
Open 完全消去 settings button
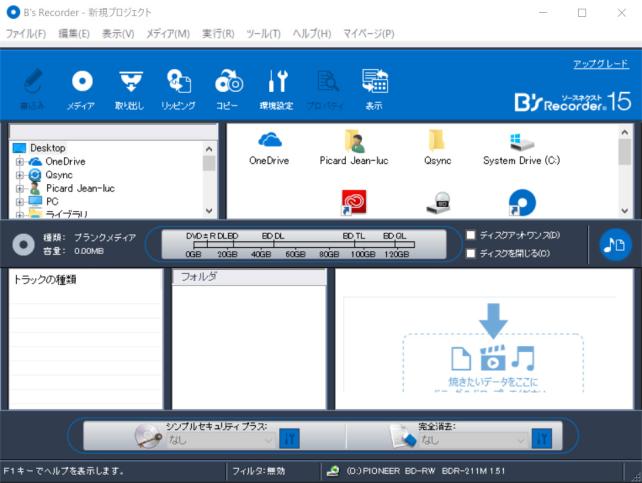(542, 439)
